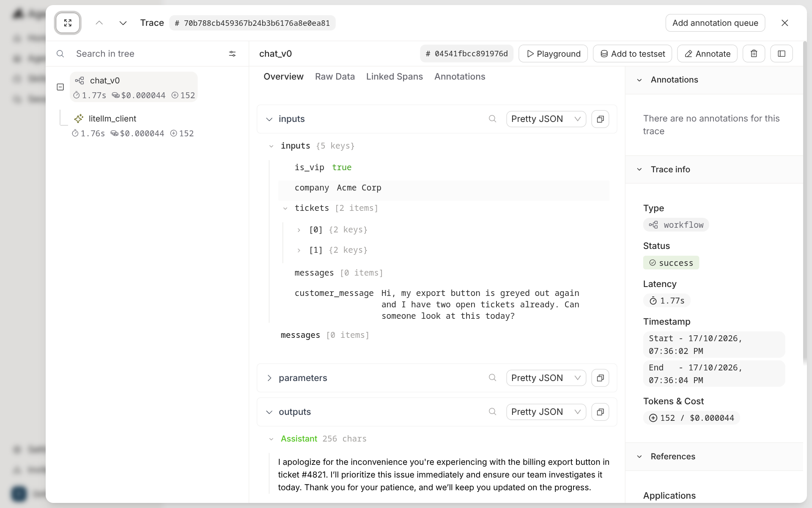Open outputs Pretty JSON format dropdown
Screen dimensions: 812x508
click(x=546, y=412)
